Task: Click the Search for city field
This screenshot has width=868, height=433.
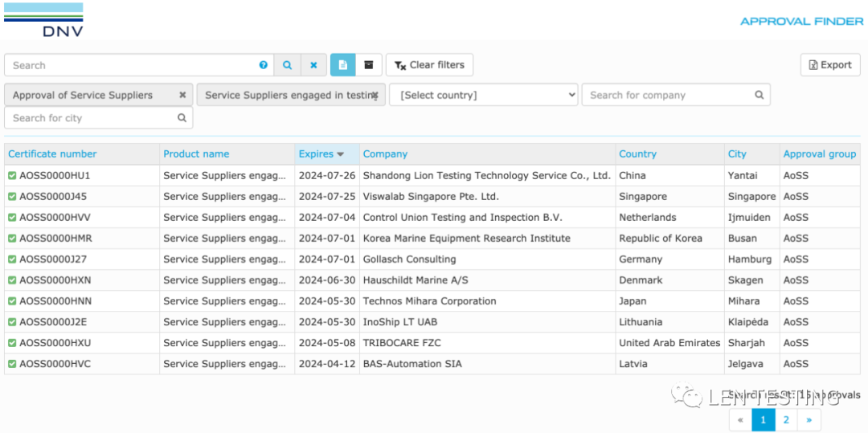Action: (99, 118)
